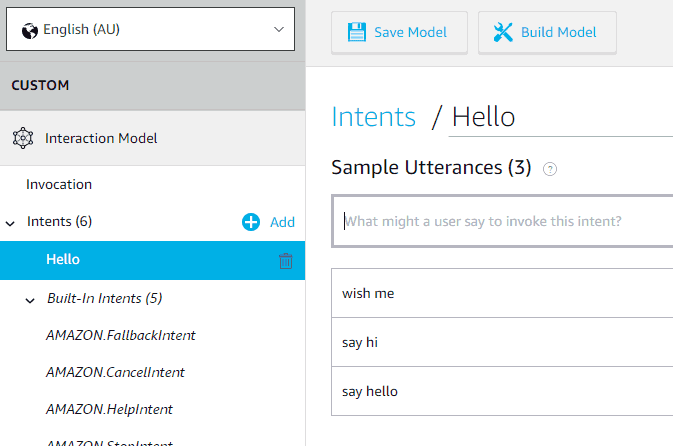This screenshot has width=673, height=446.
Task: Collapse the Built-In Intents (5) chevron
Action: (x=30, y=300)
